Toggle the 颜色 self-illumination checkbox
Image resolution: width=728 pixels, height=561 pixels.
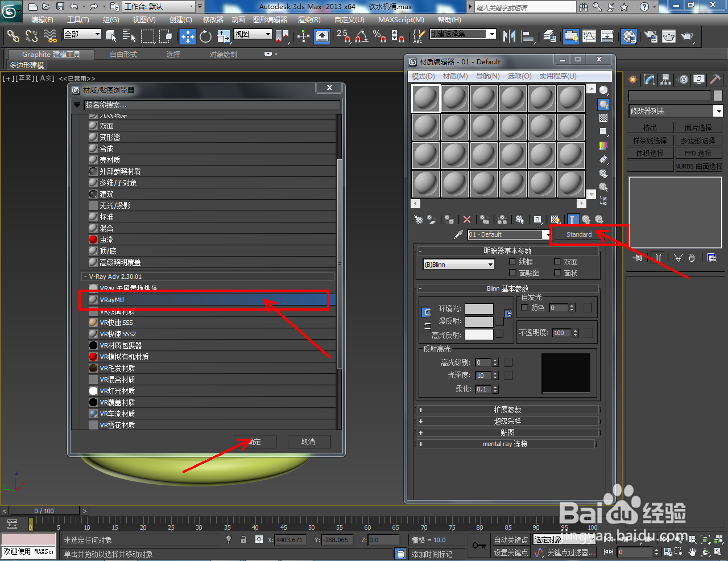coord(524,307)
